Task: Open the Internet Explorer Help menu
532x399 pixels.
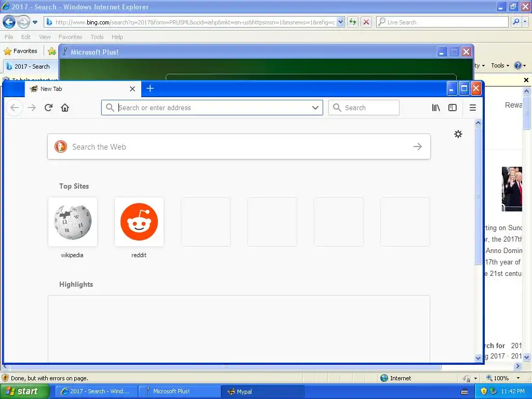Action: [x=117, y=37]
